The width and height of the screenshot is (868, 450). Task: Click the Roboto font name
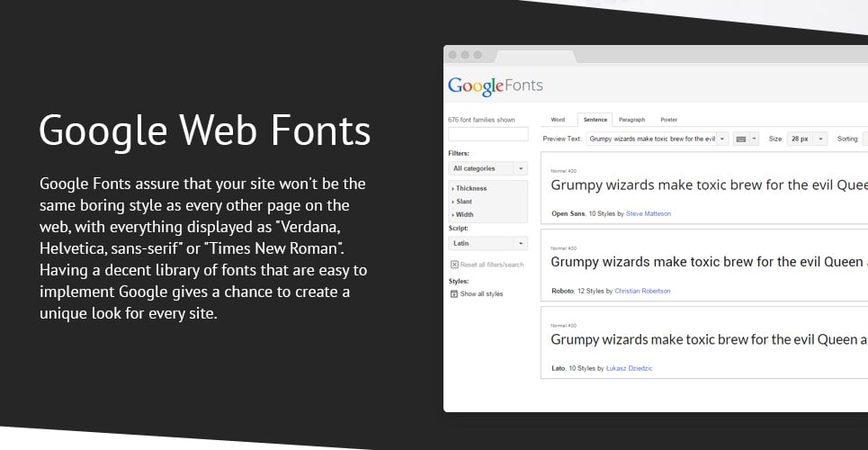(562, 291)
